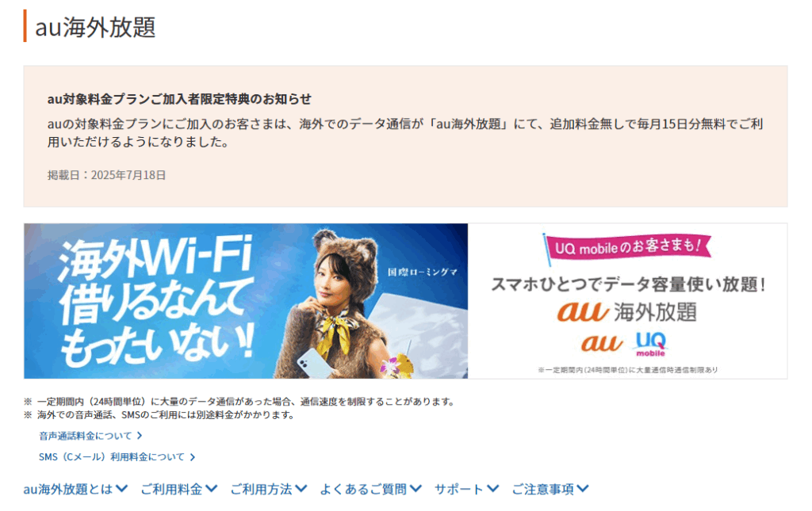Open the 音声通話料金について link

pyautogui.click(x=86, y=436)
